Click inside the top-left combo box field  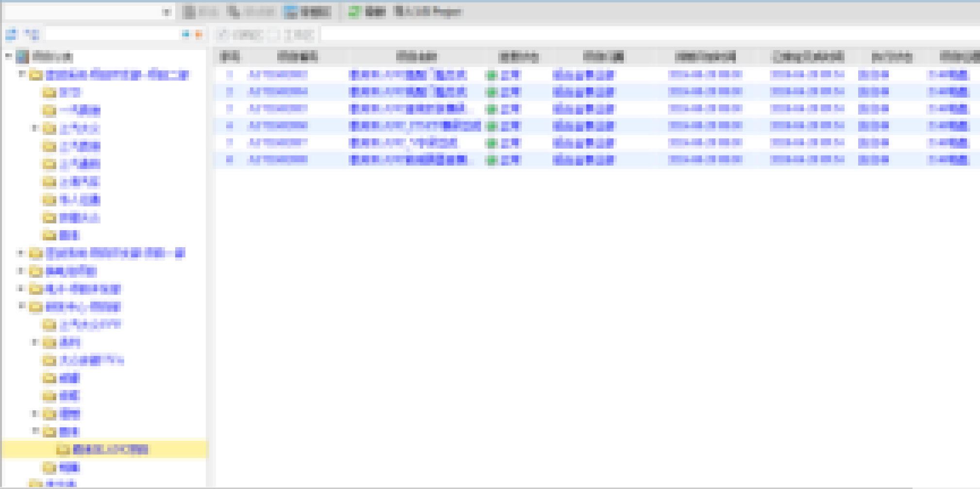click(83, 12)
